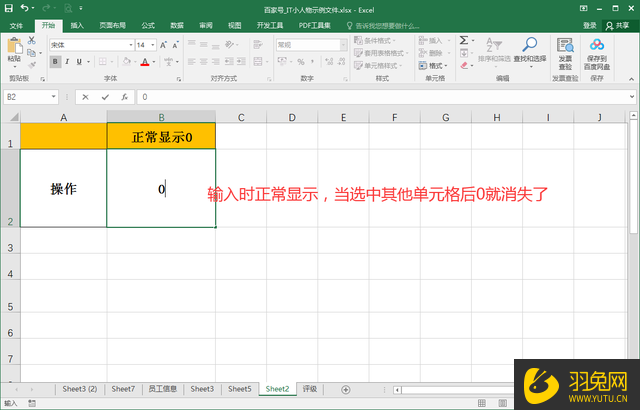Click the percent style icon
Image resolution: width=640 pixels, height=410 pixels.
tap(301, 62)
